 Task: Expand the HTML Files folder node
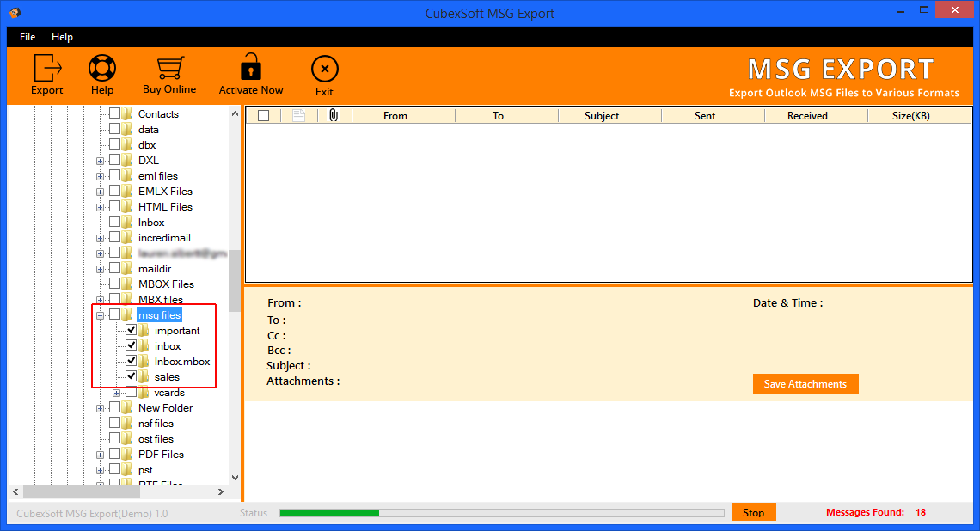pyautogui.click(x=100, y=207)
